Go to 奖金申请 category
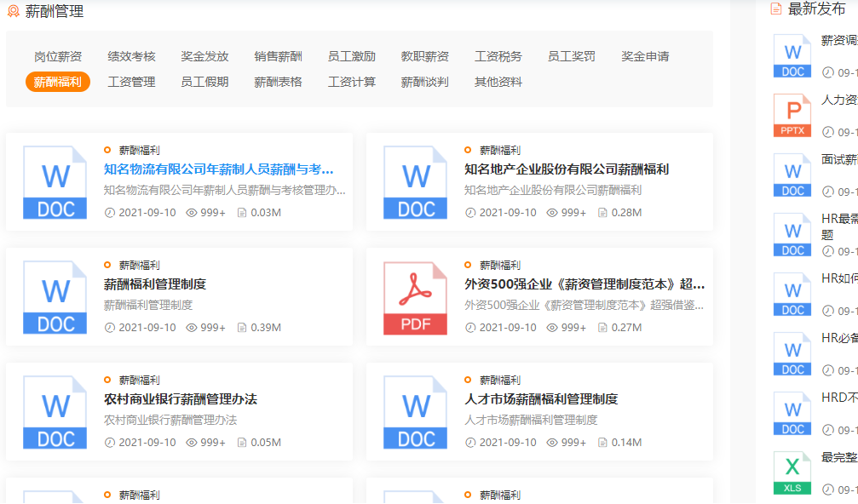This screenshot has width=858, height=504. tap(645, 56)
